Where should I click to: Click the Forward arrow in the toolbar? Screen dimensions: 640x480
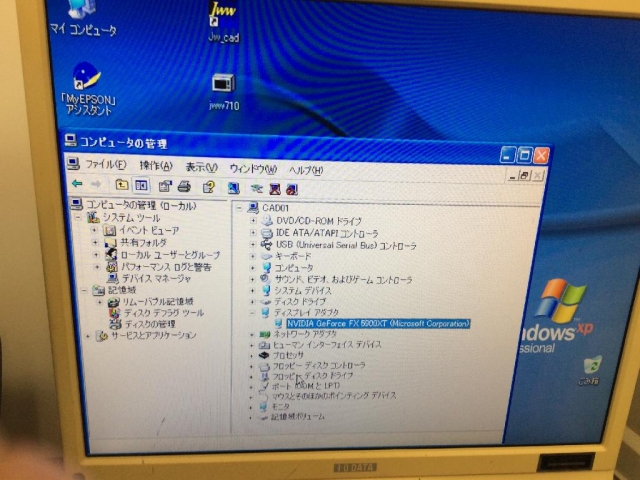pyautogui.click(x=96, y=184)
